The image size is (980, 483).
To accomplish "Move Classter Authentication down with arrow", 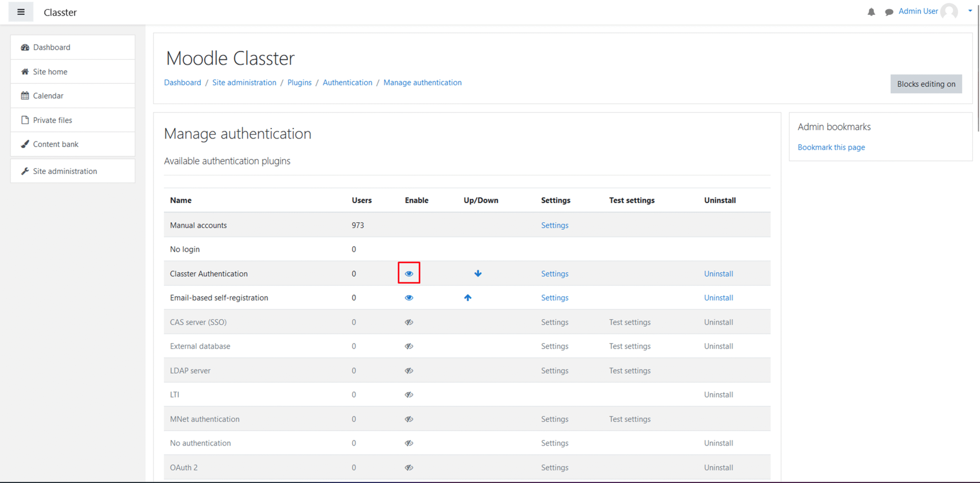I will point(478,273).
